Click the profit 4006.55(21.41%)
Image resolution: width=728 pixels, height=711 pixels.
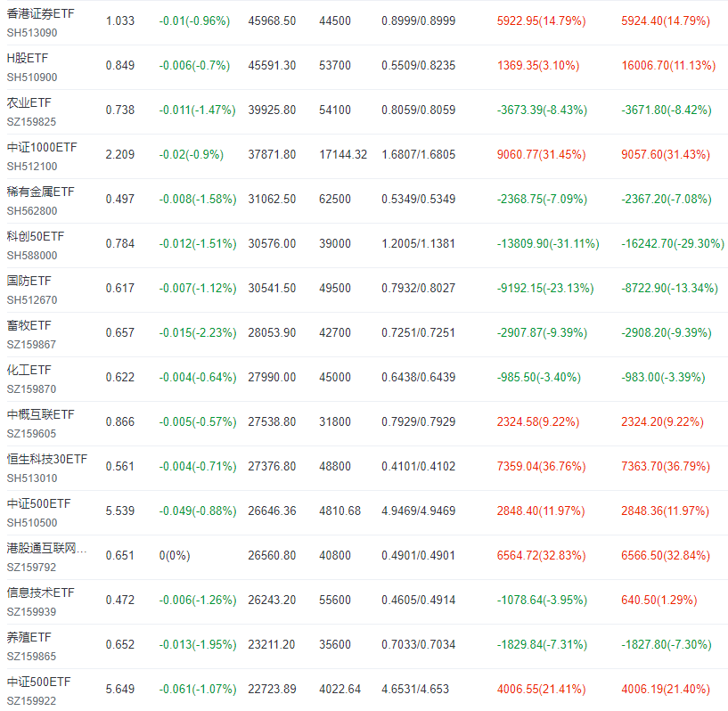tap(542, 690)
